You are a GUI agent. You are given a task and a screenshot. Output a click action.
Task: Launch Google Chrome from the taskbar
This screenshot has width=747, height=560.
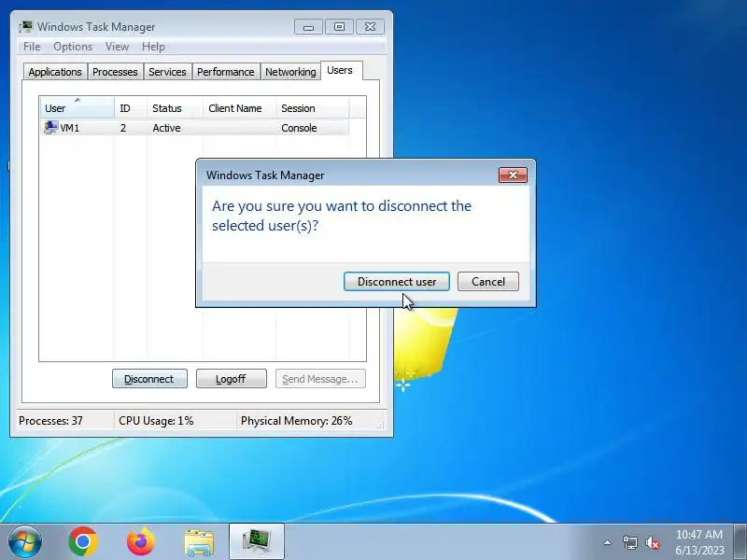(x=83, y=542)
